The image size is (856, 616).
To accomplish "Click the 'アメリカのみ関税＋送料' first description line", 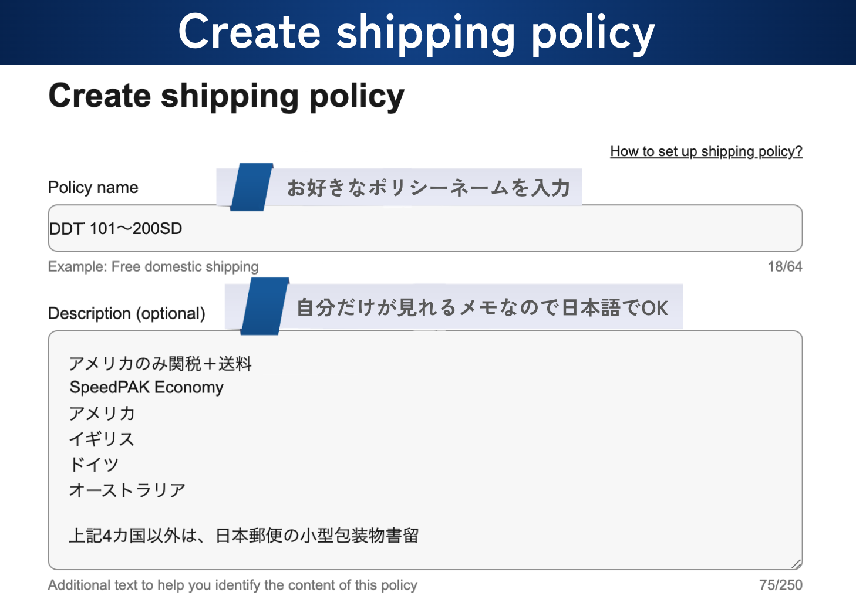I will pyautogui.click(x=160, y=364).
